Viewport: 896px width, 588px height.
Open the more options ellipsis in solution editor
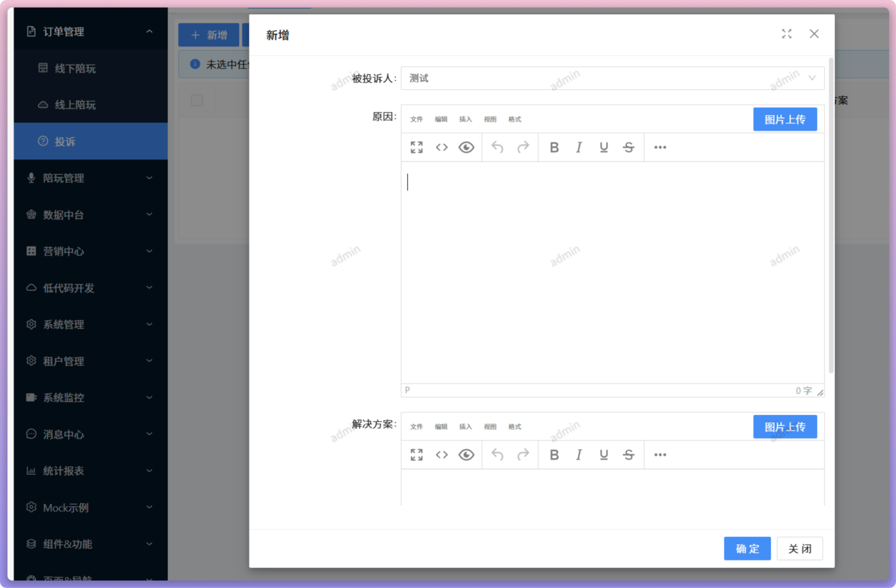point(659,454)
